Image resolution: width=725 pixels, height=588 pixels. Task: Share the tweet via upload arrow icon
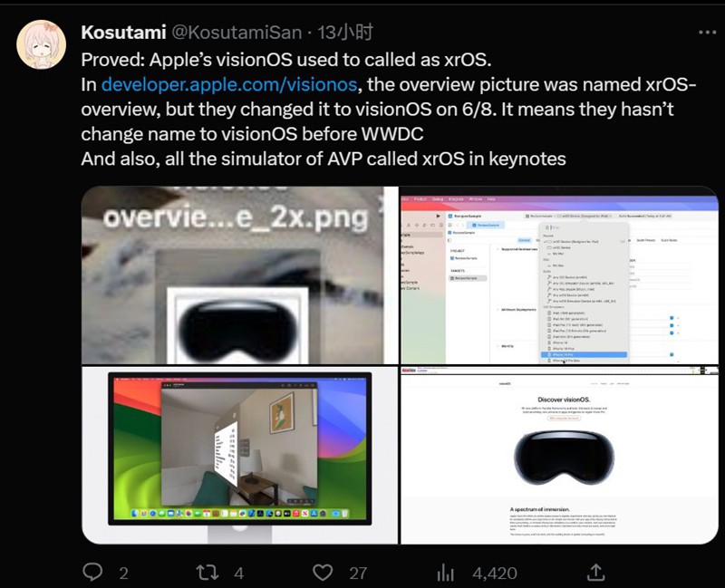[596, 573]
